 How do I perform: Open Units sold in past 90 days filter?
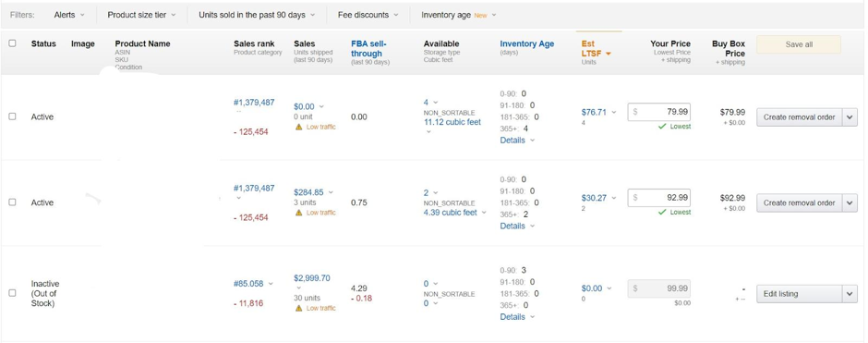click(257, 15)
